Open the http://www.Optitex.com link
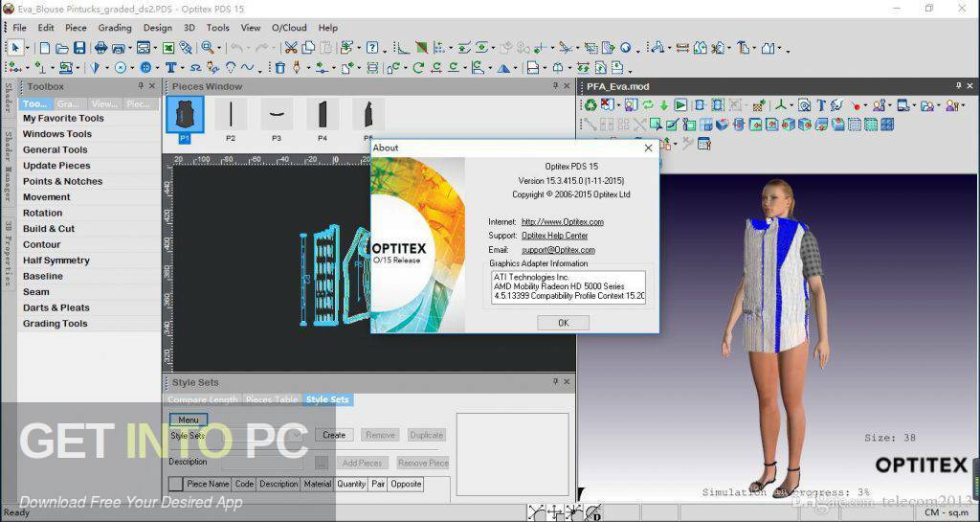 click(x=563, y=222)
